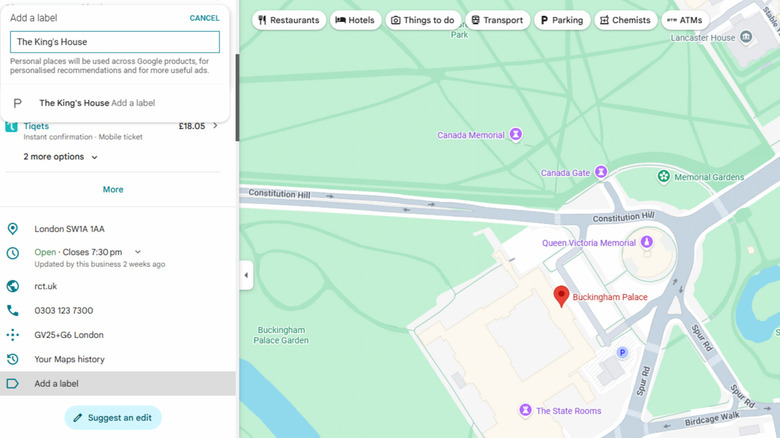This screenshot has height=438, width=780.
Task: Click the Lancaster House museum marker
Action: click(746, 37)
